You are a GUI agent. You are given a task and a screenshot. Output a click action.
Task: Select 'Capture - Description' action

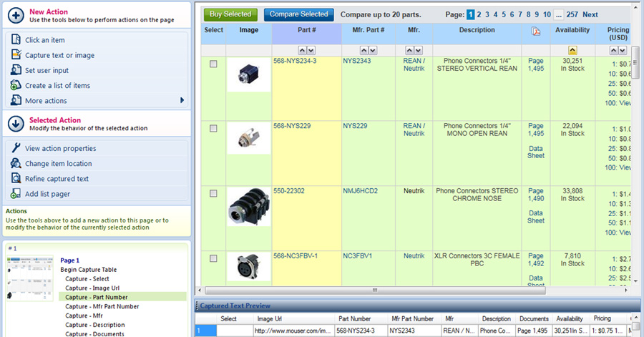tap(95, 325)
